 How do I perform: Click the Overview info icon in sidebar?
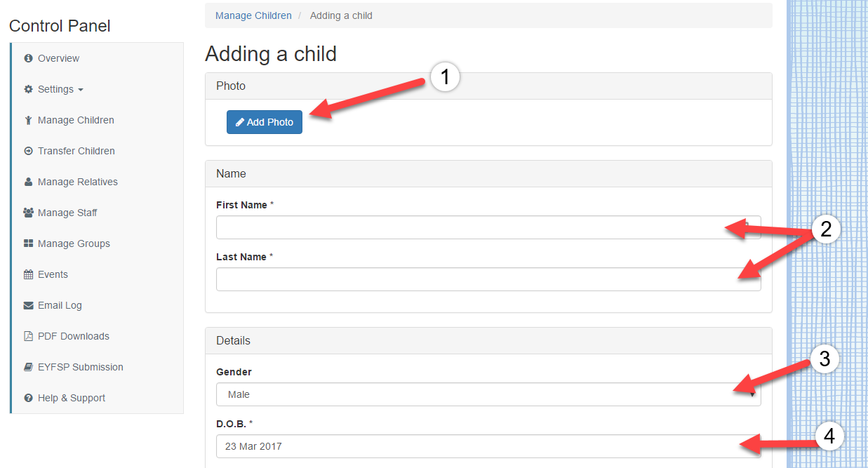[x=29, y=58]
